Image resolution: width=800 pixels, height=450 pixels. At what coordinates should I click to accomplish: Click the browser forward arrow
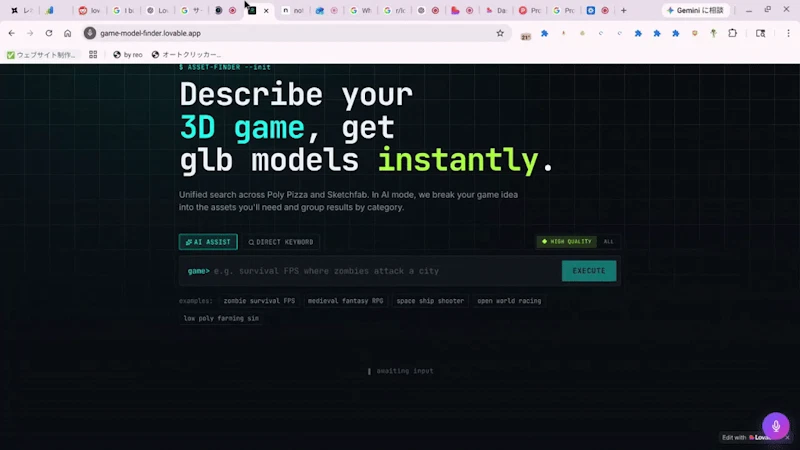[30, 33]
